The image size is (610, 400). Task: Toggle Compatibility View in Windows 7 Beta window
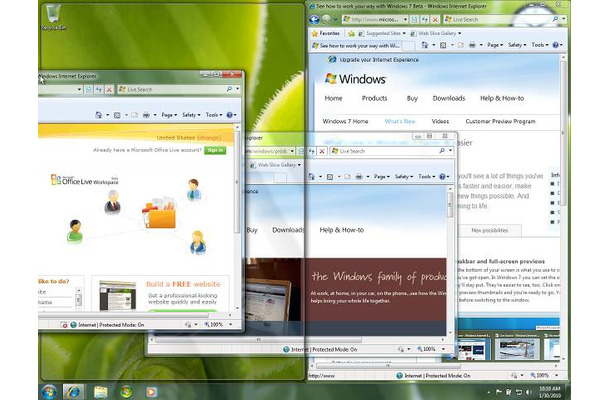coord(415,19)
